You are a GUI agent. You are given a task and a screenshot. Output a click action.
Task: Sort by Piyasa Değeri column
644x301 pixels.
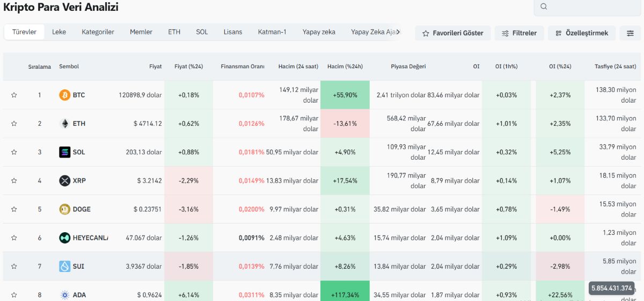(x=408, y=67)
